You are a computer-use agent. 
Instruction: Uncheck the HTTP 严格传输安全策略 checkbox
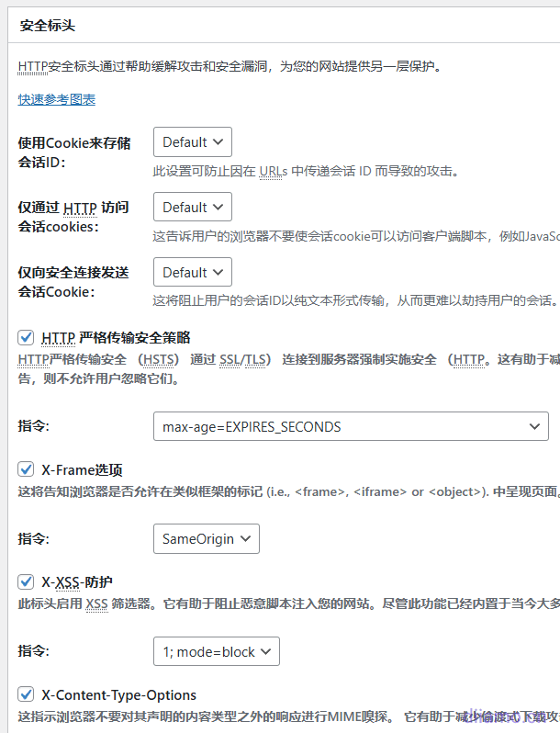(x=27, y=337)
